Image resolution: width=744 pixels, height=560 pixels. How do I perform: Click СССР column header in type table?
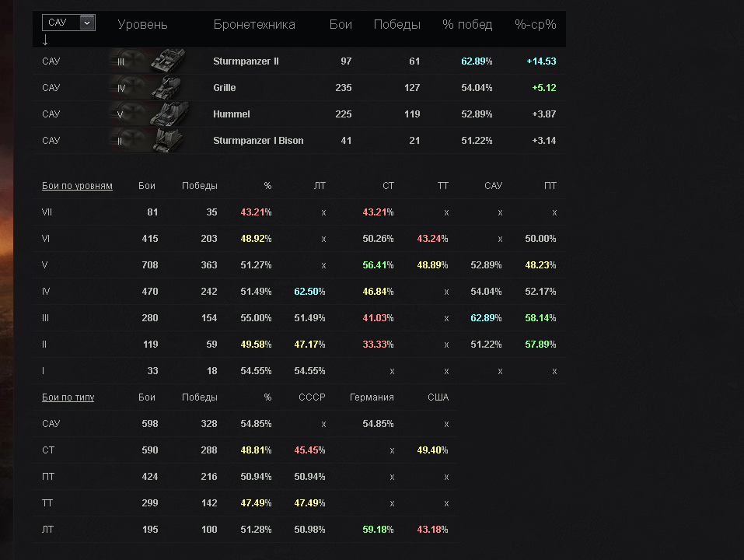pos(312,397)
